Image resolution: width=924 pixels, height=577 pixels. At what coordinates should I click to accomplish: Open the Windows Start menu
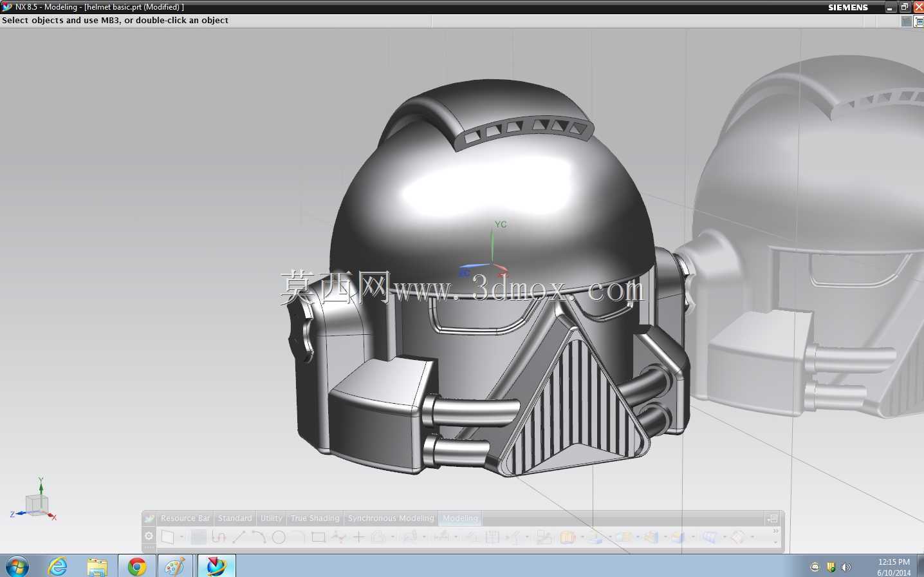pos(17,566)
